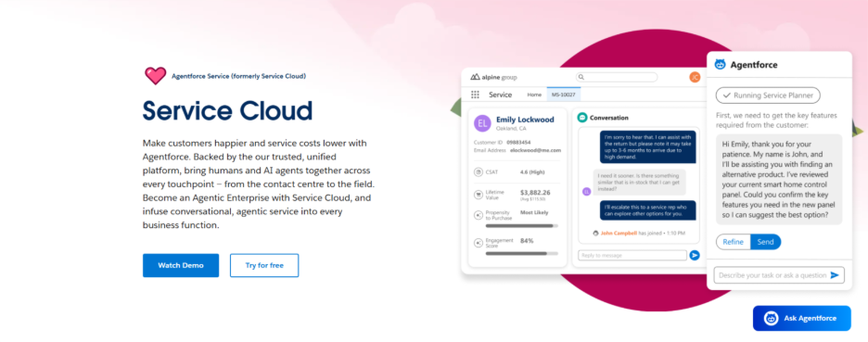
Task: Select the MS-10027 tab
Action: pos(564,95)
